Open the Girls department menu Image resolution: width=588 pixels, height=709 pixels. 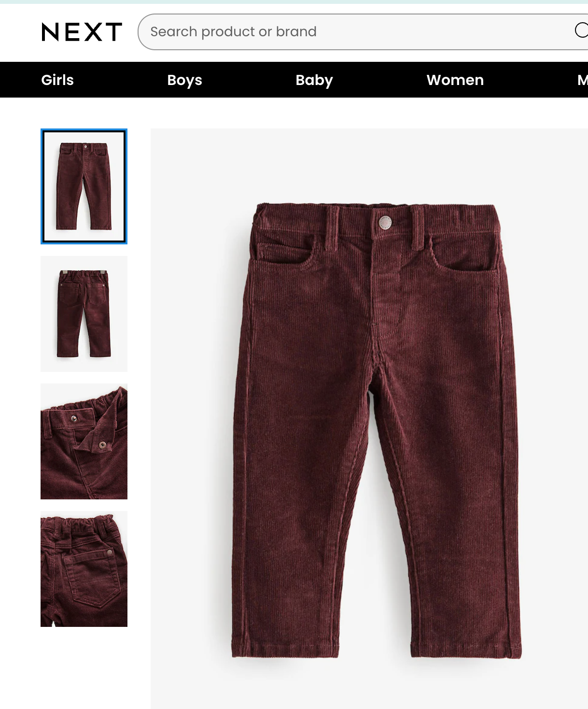(x=57, y=80)
